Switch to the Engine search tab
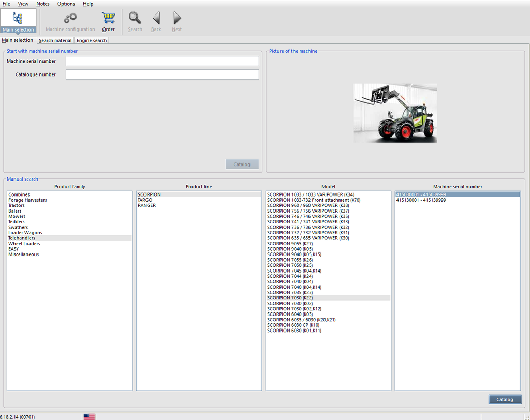The width and height of the screenshot is (530, 420). click(x=92, y=40)
